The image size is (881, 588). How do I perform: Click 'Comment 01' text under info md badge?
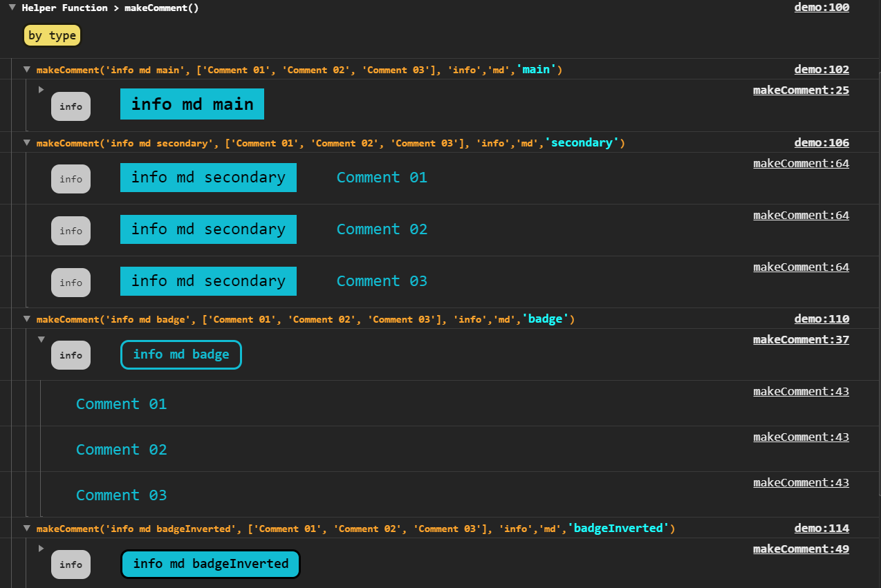(x=121, y=404)
